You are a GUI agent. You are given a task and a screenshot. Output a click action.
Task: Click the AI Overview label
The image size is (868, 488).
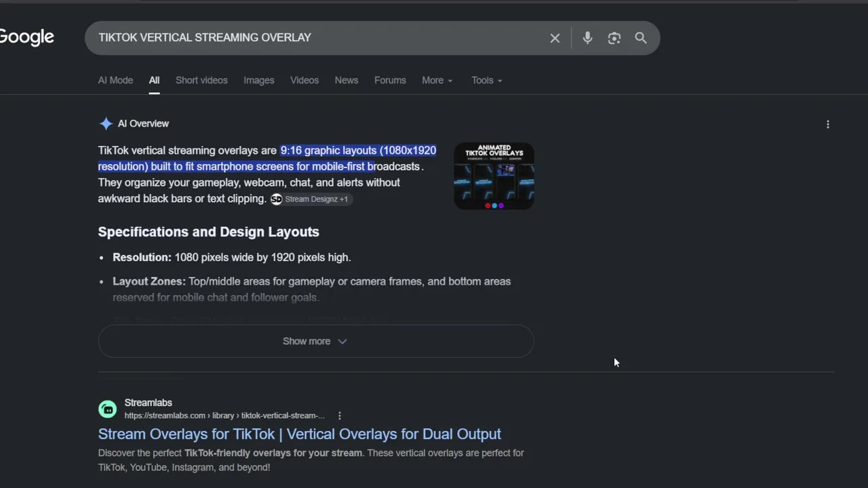click(x=143, y=123)
